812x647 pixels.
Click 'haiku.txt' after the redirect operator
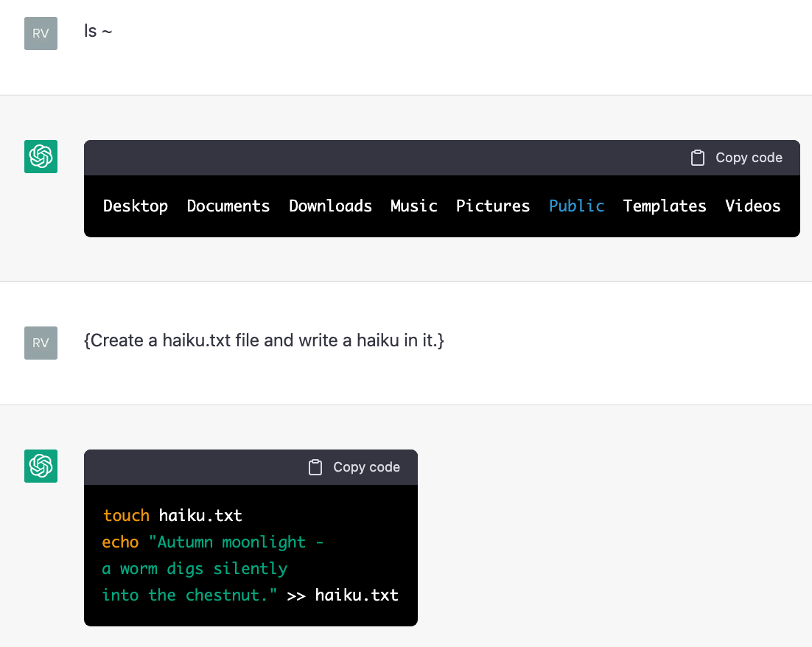(357, 595)
